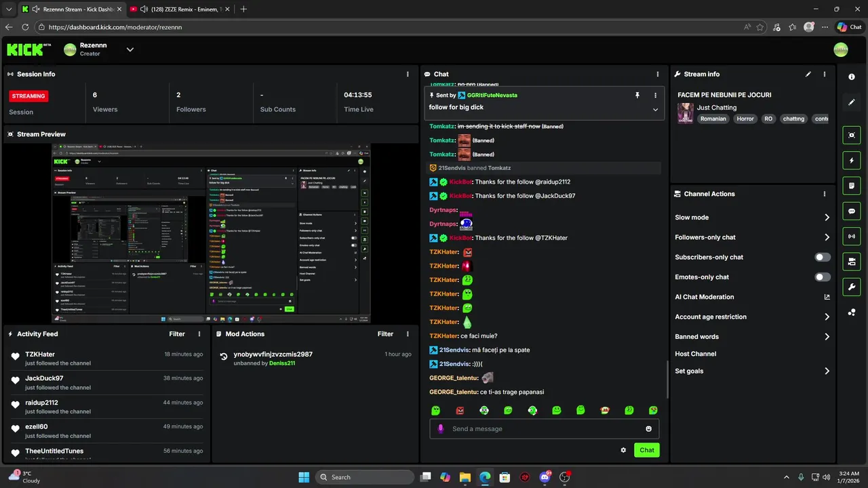Image resolution: width=868 pixels, height=488 pixels.
Task: Toggle the channel actions panel icon in the sidebar
Action: click(852, 262)
